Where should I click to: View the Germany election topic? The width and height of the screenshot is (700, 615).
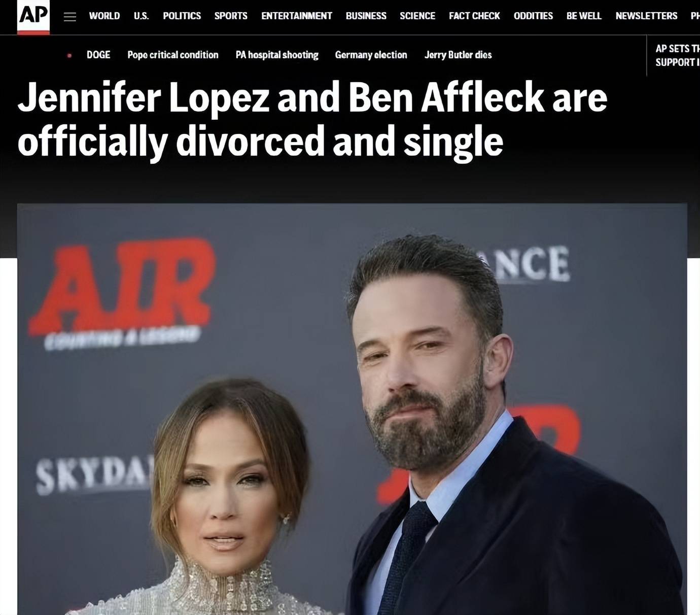[371, 55]
